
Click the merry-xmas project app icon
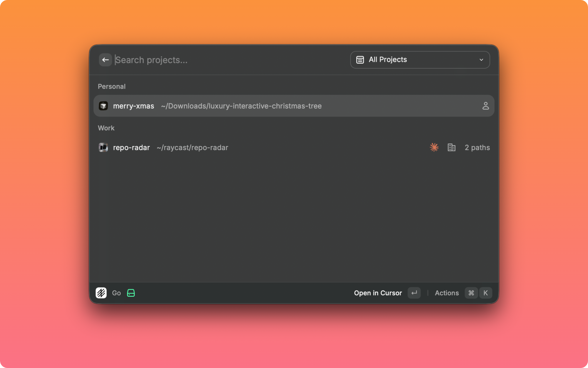click(x=103, y=106)
